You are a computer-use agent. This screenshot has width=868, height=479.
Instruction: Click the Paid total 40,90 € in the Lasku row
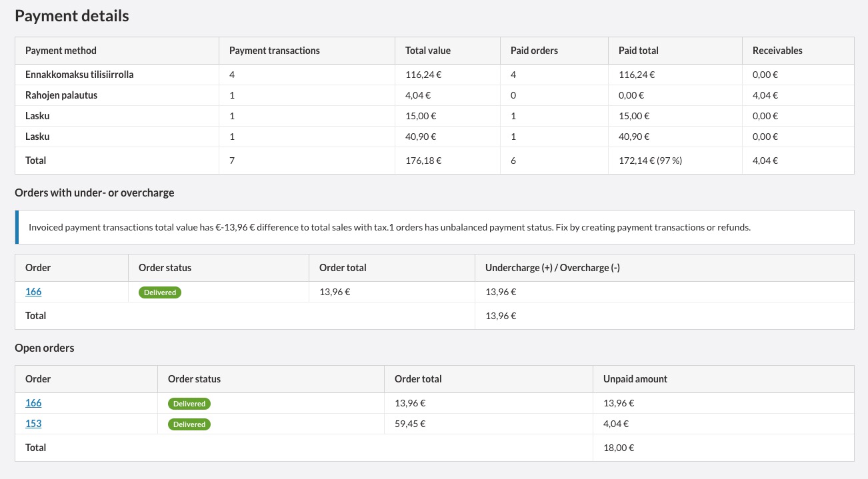click(x=634, y=137)
